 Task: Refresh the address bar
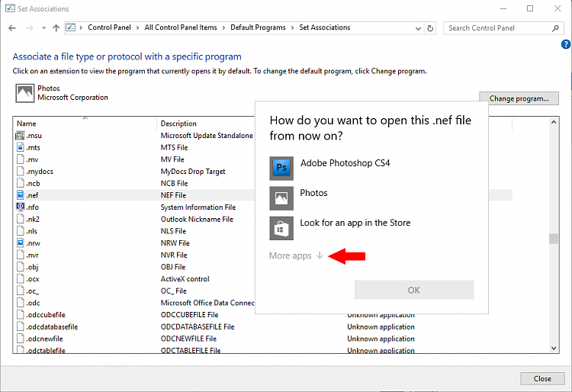click(x=430, y=28)
